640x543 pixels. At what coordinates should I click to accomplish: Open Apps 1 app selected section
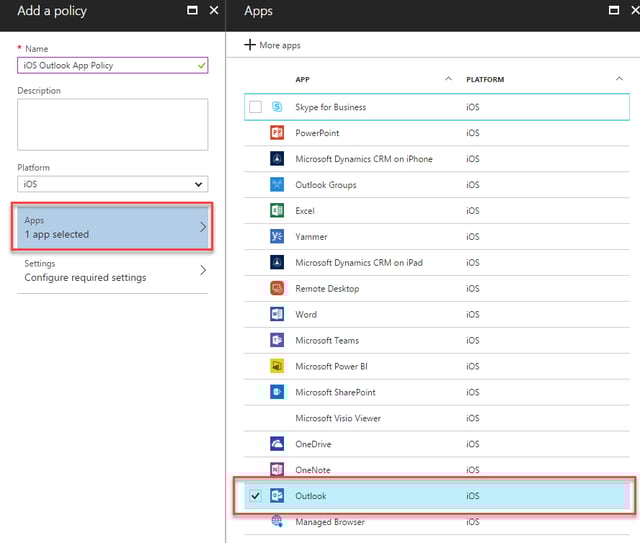coord(113,227)
